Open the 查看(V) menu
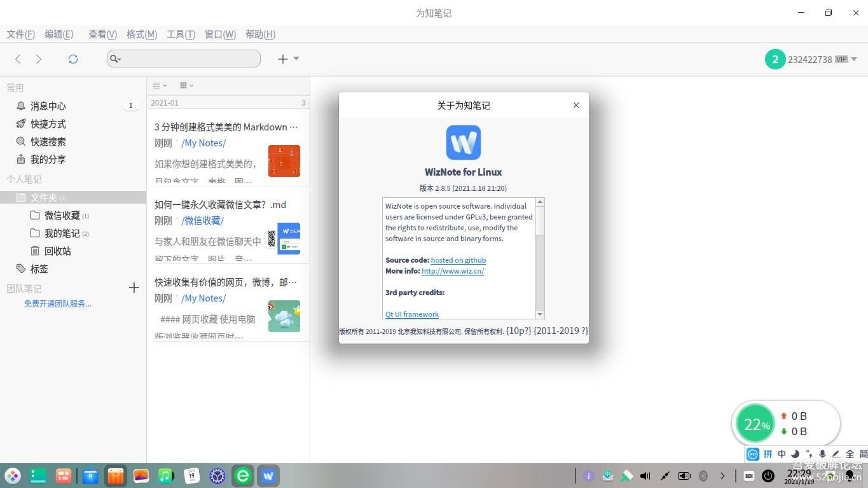868x488 pixels. pos(102,34)
